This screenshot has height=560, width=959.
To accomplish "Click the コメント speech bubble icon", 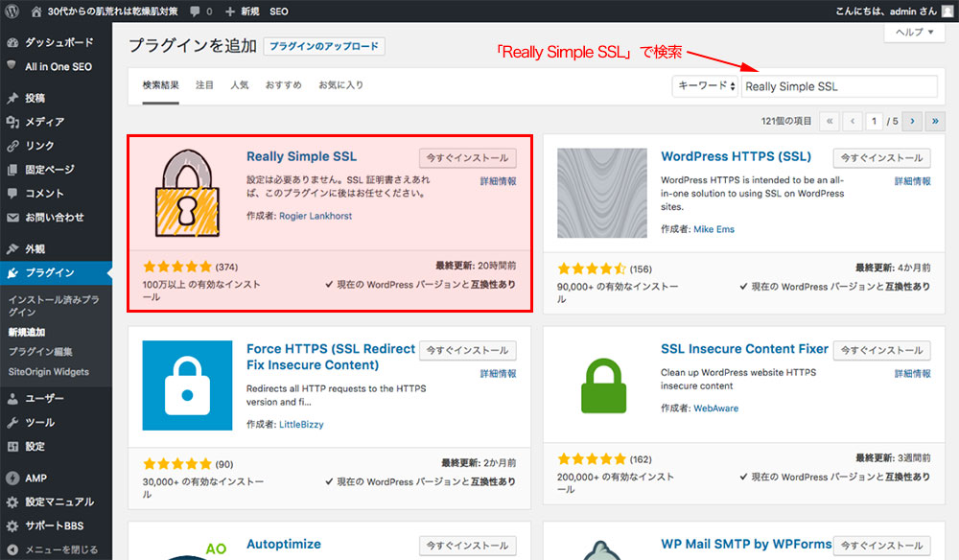I will pyautogui.click(x=12, y=193).
